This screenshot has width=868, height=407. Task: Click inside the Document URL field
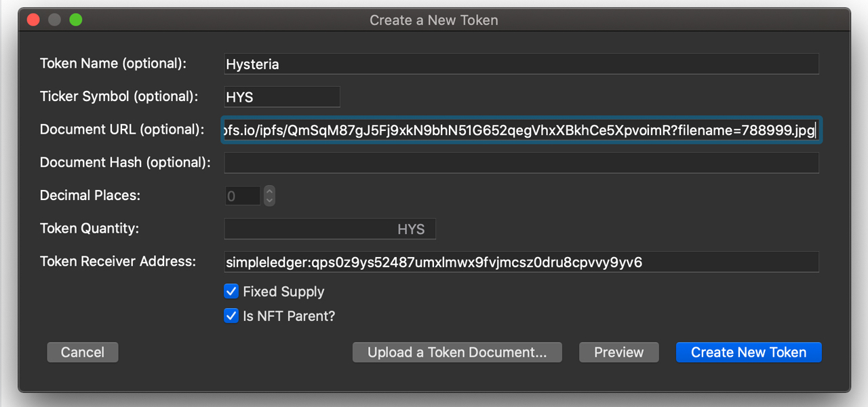point(521,130)
